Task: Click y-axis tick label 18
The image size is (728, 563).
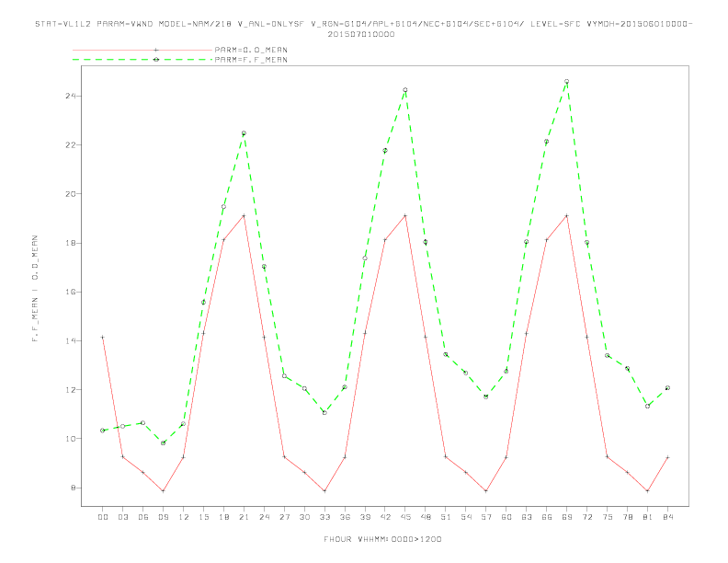Action: coord(71,243)
